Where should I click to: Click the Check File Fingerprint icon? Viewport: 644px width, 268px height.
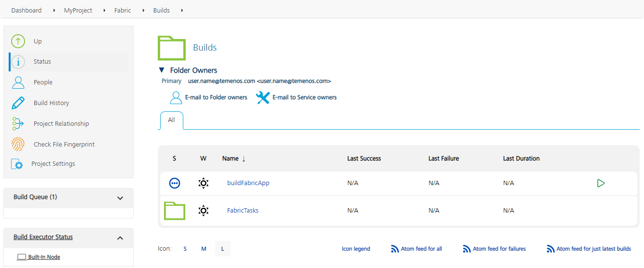click(x=18, y=145)
